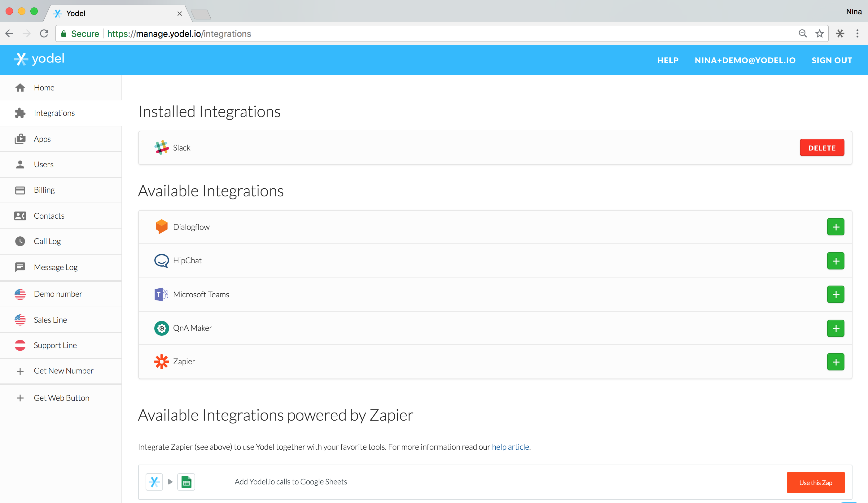Click the Users person icon
Viewport: 868px width, 503px height.
pyautogui.click(x=20, y=164)
